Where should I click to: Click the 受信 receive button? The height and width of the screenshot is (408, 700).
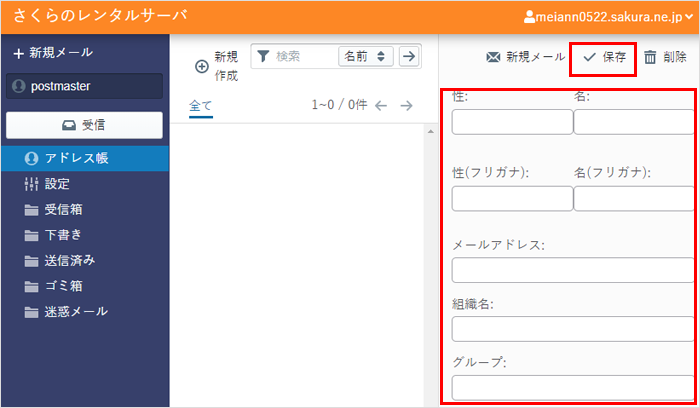click(x=84, y=125)
